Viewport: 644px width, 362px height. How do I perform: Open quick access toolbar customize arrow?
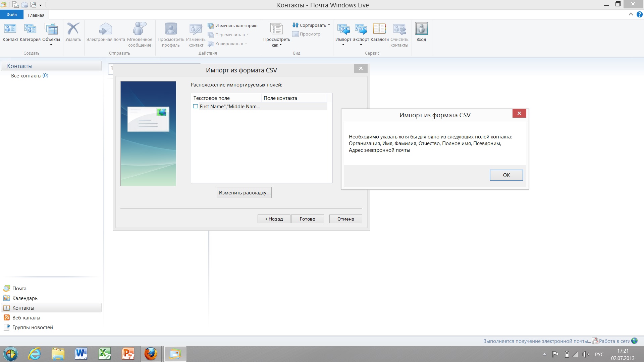pos(40,5)
